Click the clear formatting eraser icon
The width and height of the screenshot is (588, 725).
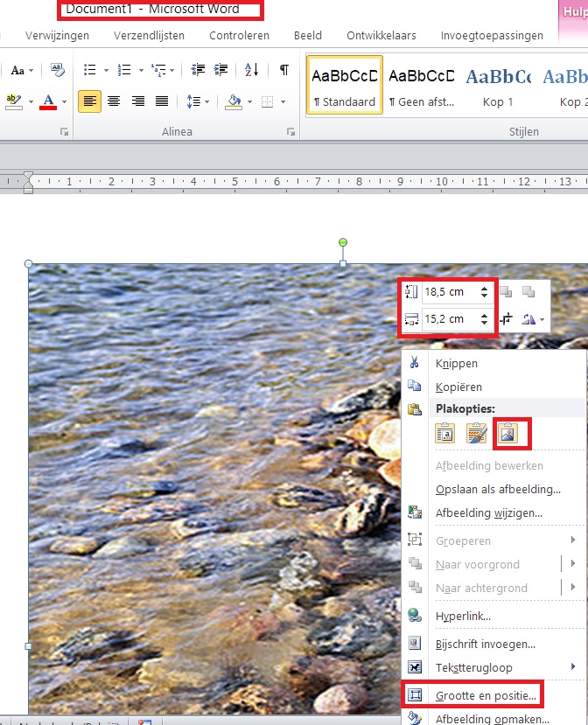pos(58,70)
